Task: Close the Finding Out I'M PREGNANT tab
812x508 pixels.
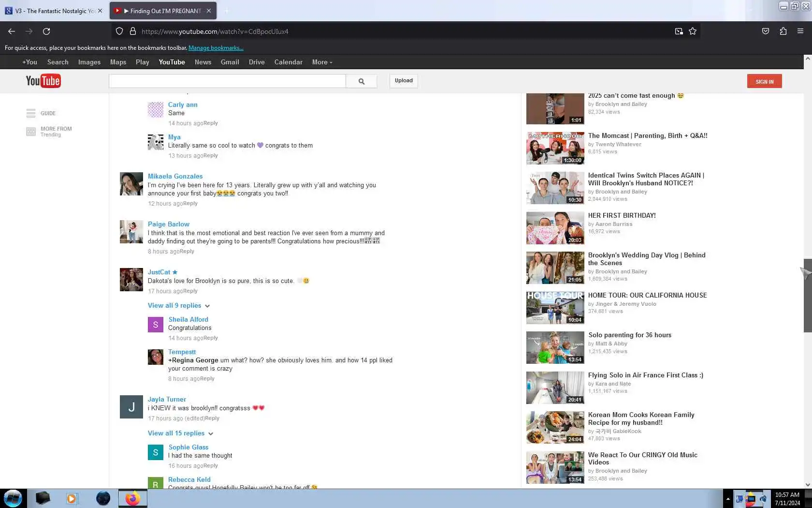Action: (x=209, y=11)
